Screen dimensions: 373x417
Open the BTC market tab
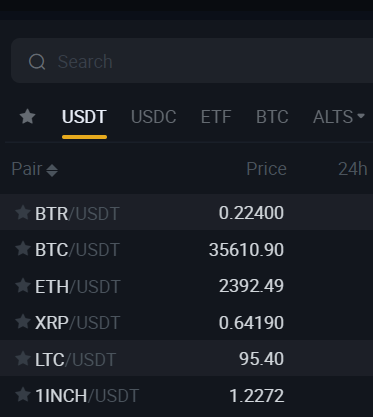pyautogui.click(x=272, y=117)
